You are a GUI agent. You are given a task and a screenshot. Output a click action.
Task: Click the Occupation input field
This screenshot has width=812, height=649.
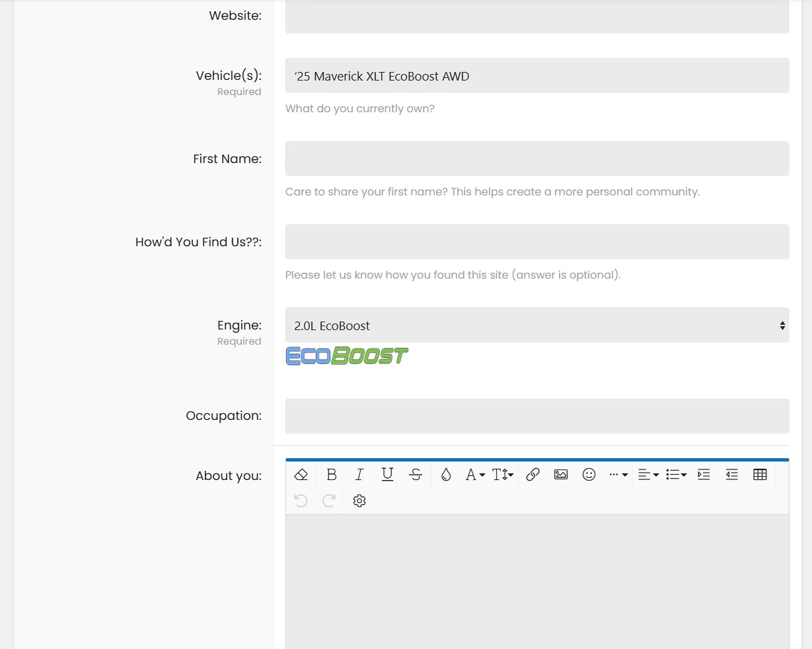click(x=537, y=416)
